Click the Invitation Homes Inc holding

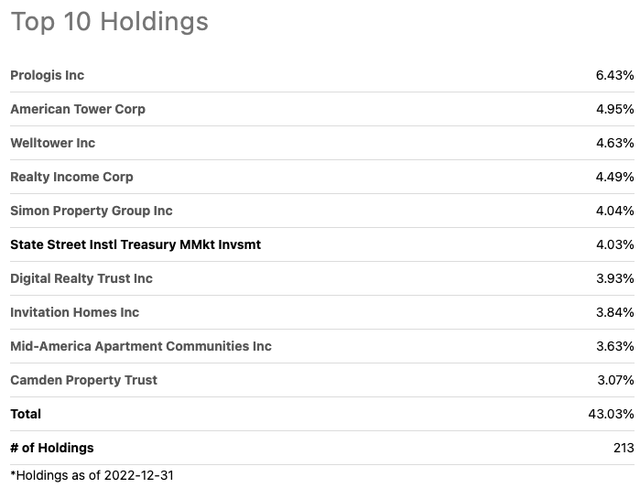[x=75, y=313]
